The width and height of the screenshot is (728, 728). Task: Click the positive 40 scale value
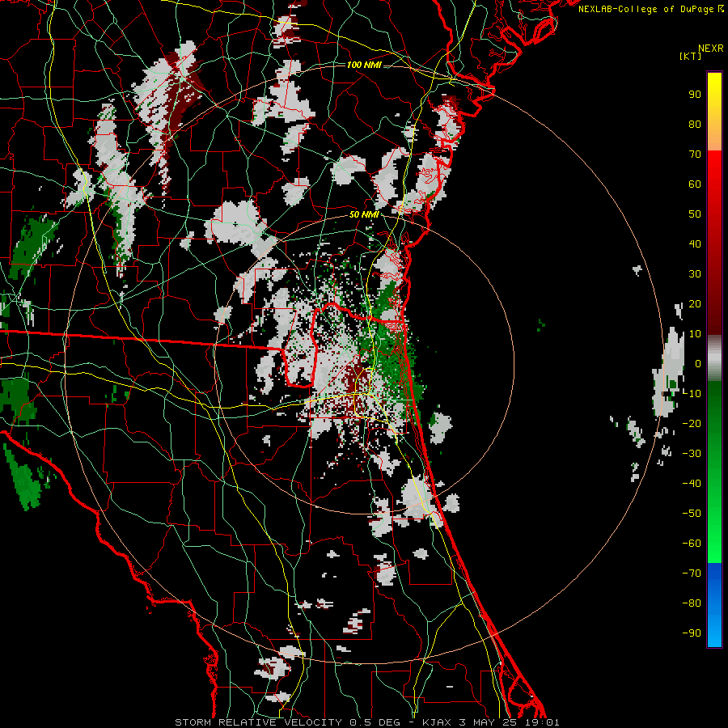[695, 244]
